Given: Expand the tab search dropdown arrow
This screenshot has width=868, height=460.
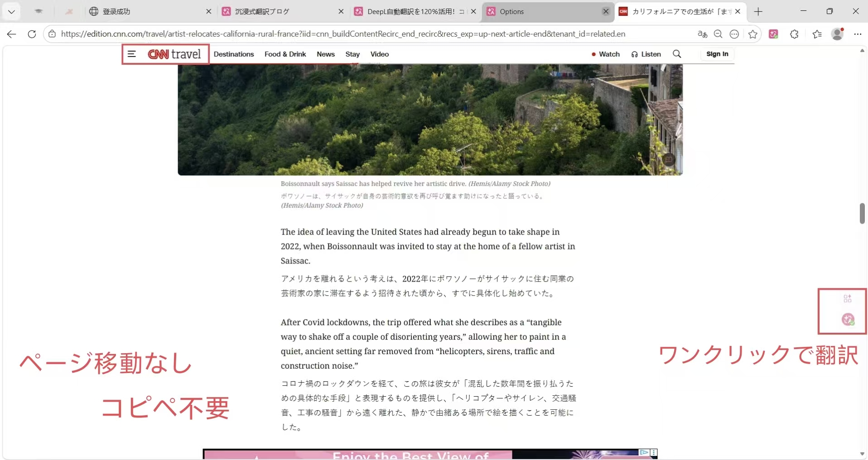Looking at the screenshot, I should pyautogui.click(x=11, y=12).
